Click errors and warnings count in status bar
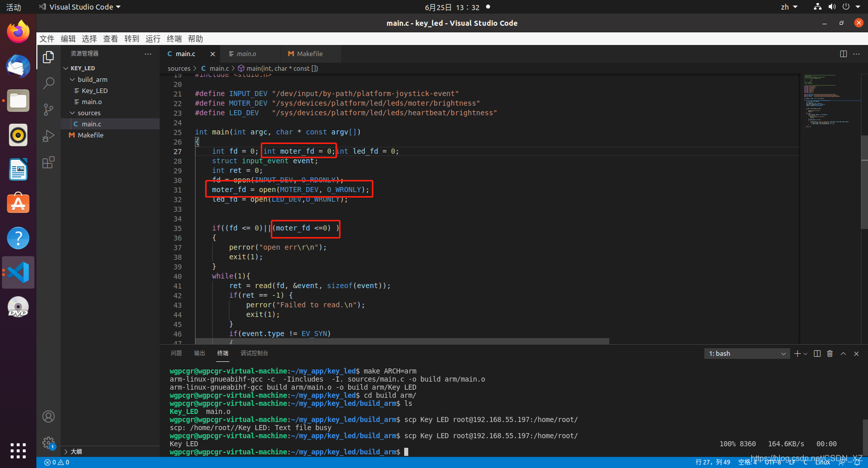 click(57, 462)
